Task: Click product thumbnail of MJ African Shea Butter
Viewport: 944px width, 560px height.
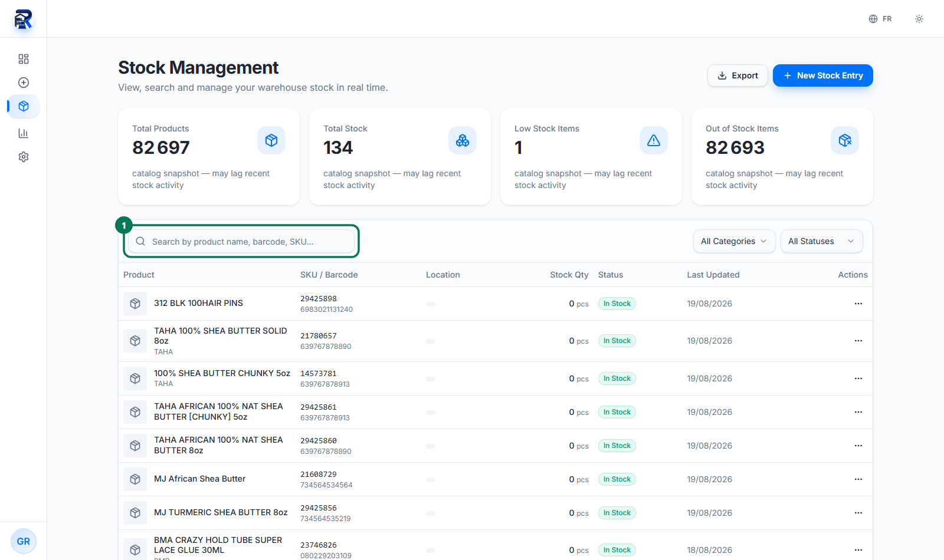Action: point(135,479)
